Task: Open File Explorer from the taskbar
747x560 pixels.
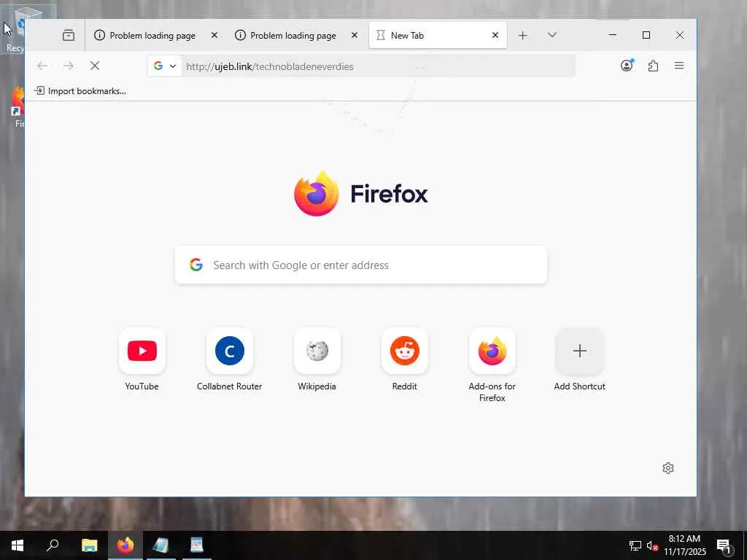Action: tap(89, 545)
